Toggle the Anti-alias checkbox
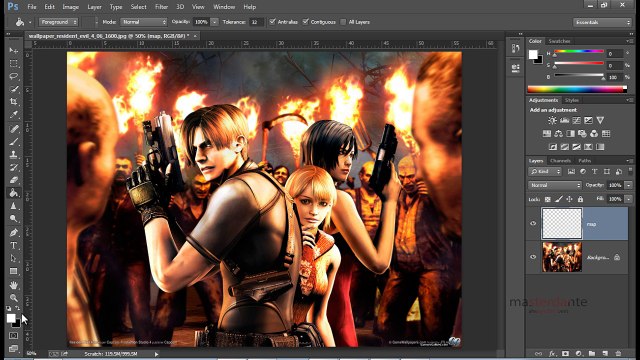 click(272, 22)
